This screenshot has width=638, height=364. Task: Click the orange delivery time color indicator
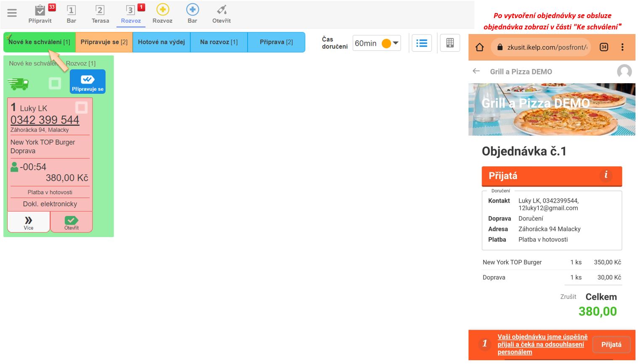(386, 43)
